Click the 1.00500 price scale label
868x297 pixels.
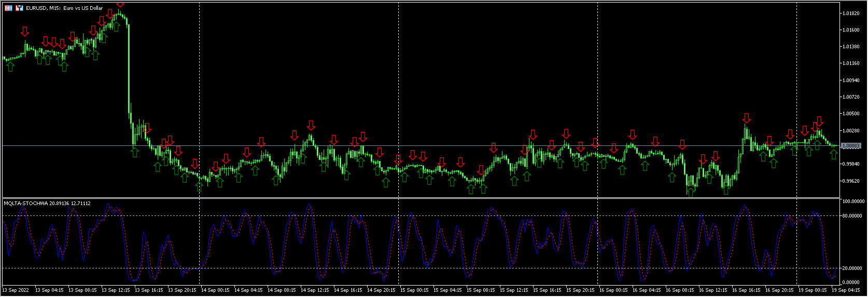coord(851,114)
